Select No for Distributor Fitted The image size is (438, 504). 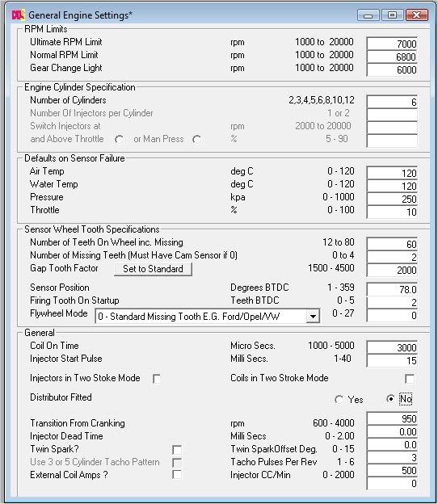pyautogui.click(x=390, y=399)
